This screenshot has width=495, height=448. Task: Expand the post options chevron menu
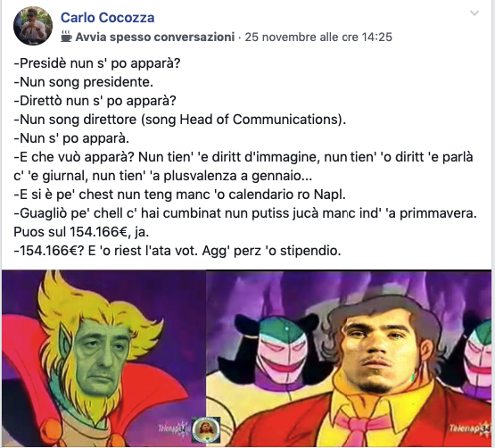474,13
